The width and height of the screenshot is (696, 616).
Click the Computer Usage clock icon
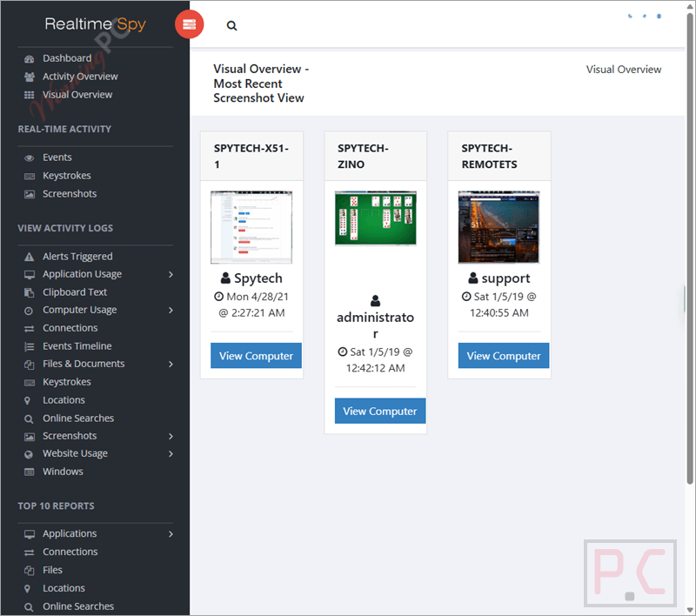[x=29, y=311]
